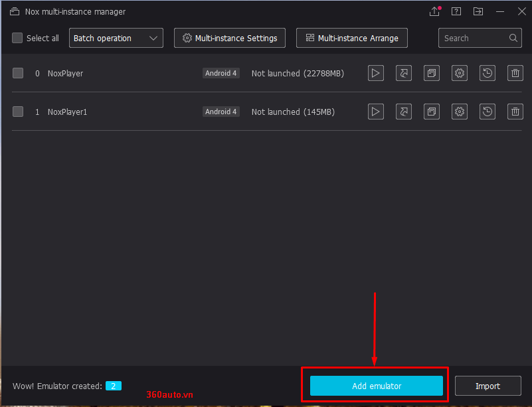Click the Import button
Screen dimensions: 532x407
tap(488, 386)
